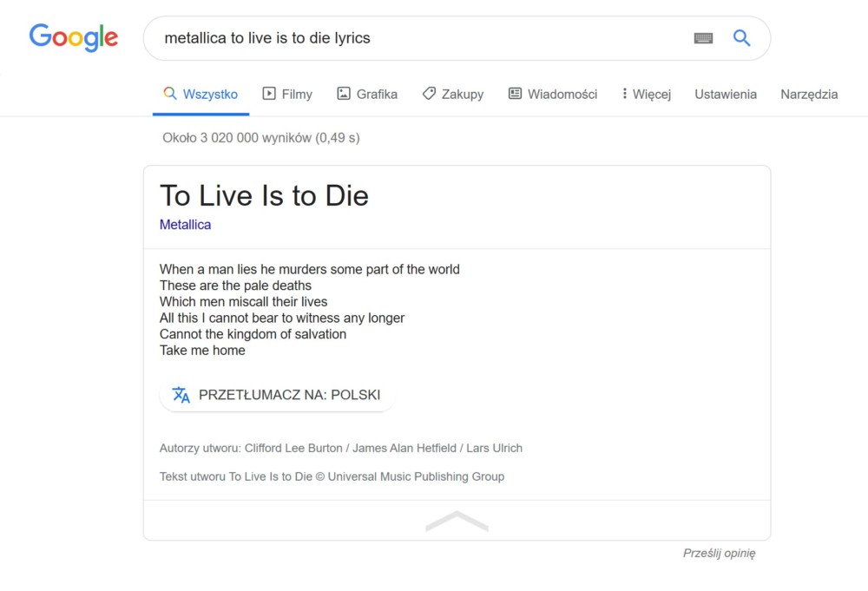Click the result count text Około 3 020 000

261,138
